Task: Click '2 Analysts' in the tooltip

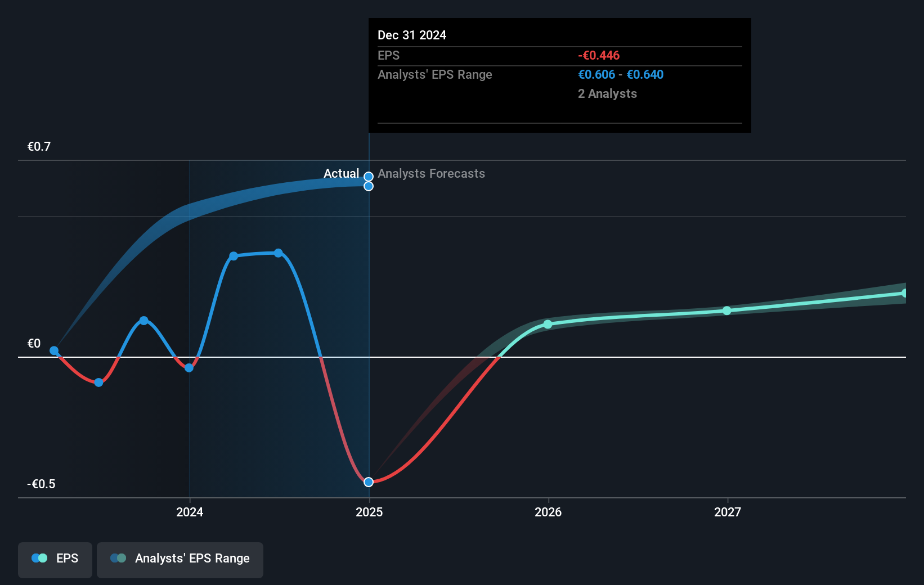Action: tap(607, 94)
